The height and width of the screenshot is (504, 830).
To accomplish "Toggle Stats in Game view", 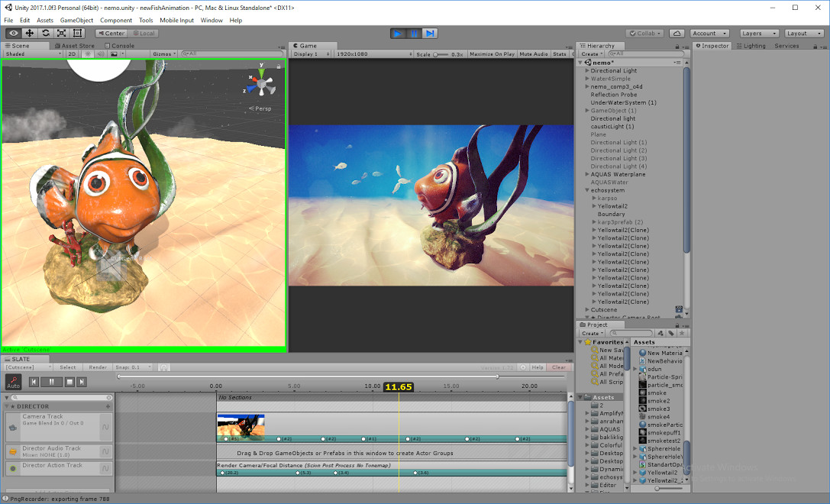I will coord(560,54).
